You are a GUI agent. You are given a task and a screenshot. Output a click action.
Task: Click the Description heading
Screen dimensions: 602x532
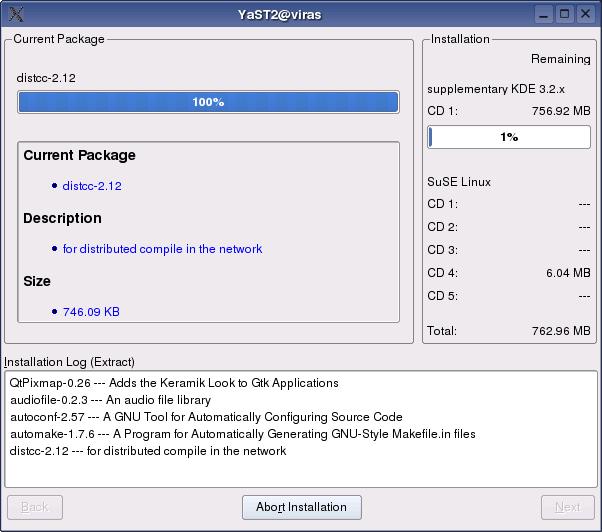pyautogui.click(x=63, y=218)
